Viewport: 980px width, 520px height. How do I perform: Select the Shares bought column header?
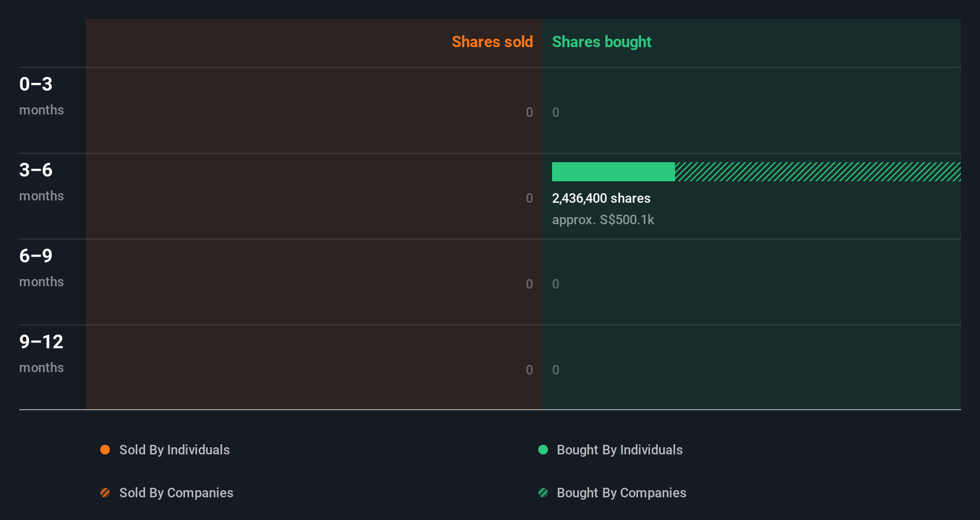tap(602, 42)
